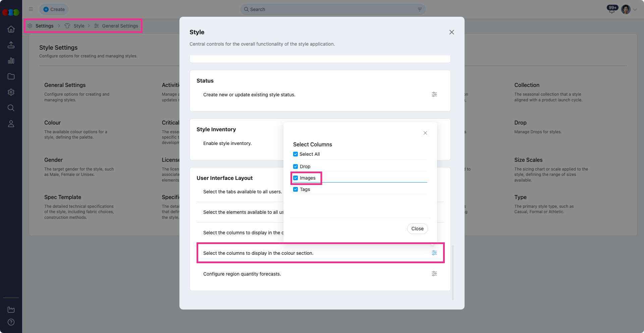644x333 pixels.
Task: Click the search filter icon
Action: [x=420, y=9]
